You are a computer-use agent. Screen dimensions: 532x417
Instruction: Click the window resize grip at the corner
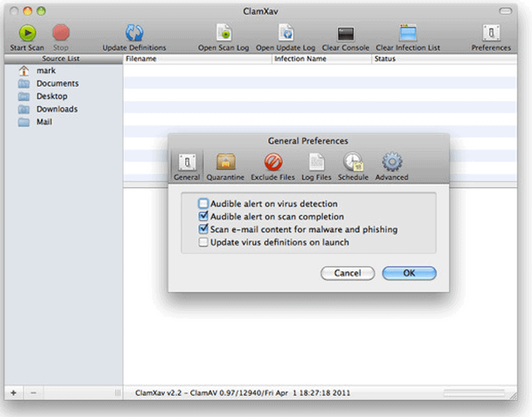[513, 396]
